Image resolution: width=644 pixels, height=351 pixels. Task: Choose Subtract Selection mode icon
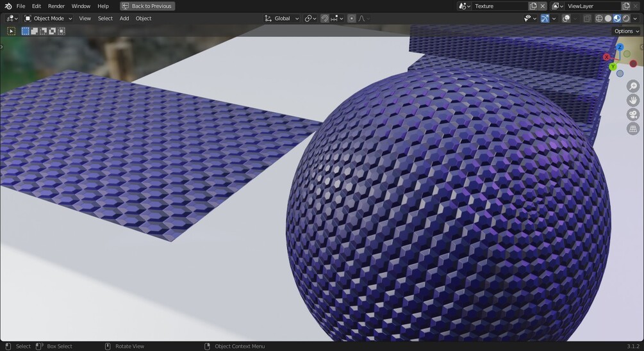tap(43, 31)
